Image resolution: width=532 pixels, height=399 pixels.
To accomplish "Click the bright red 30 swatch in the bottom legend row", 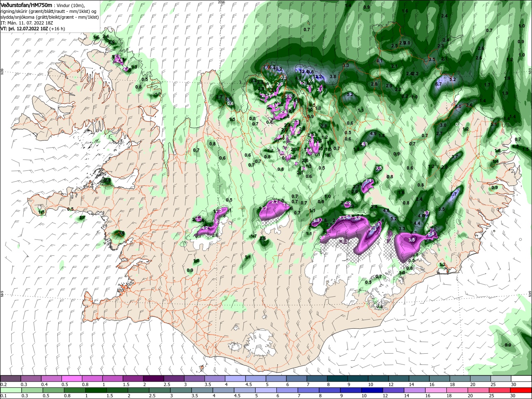I will [521, 390].
